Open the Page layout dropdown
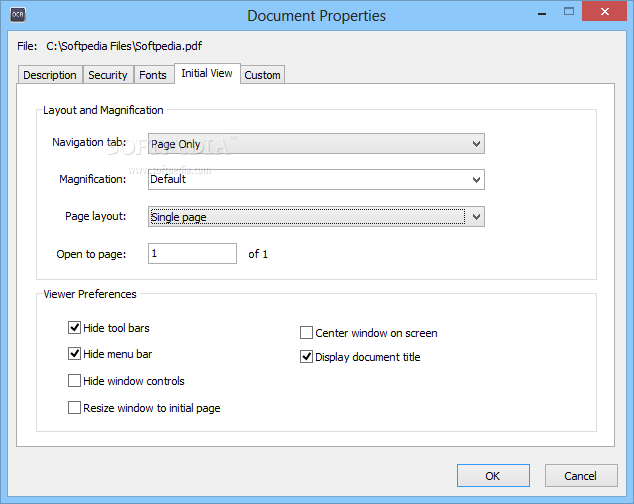 [316, 217]
